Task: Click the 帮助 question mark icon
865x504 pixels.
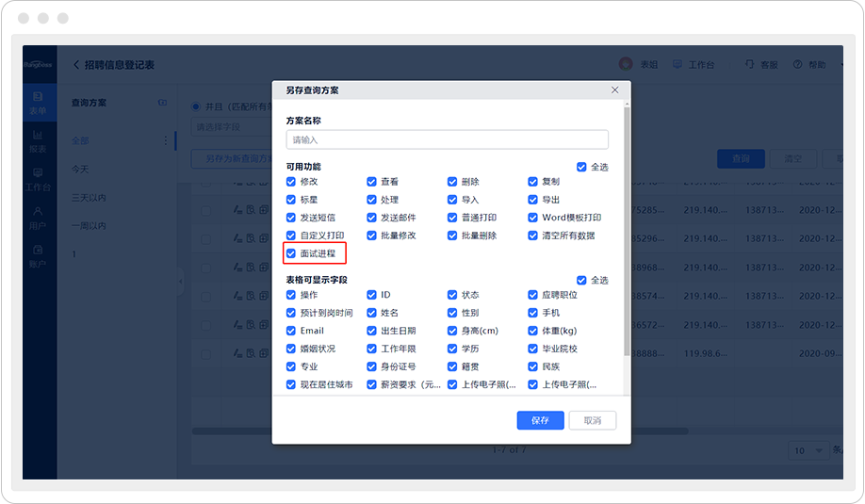Action: click(798, 64)
